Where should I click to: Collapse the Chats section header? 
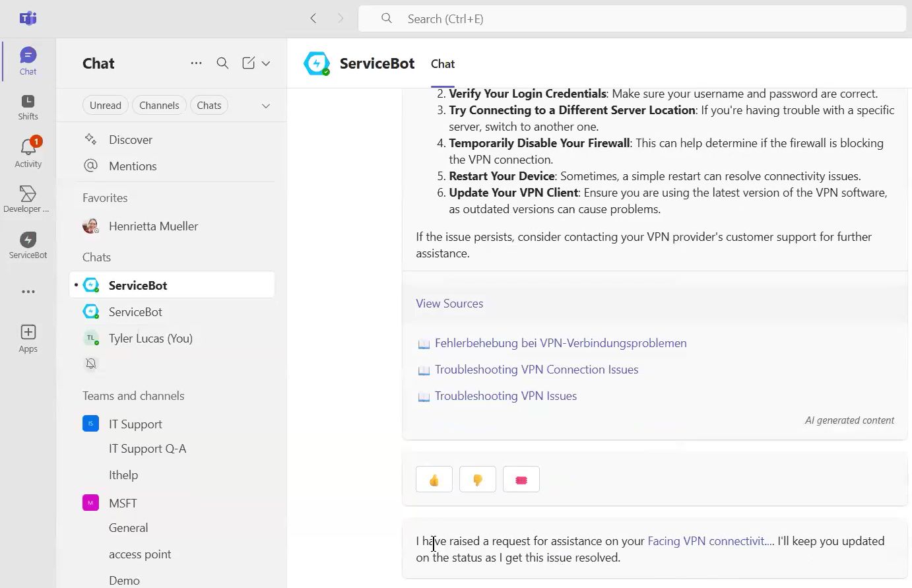96,257
